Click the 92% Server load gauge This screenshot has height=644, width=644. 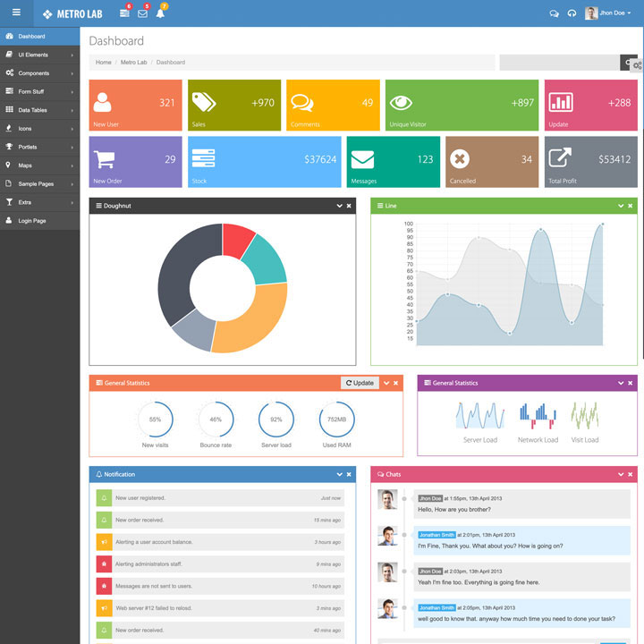276,419
